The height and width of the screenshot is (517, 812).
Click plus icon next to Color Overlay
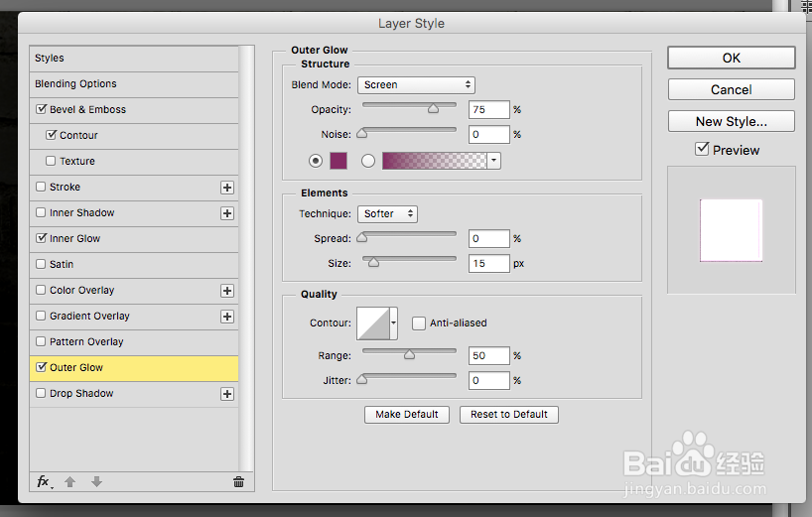click(227, 291)
